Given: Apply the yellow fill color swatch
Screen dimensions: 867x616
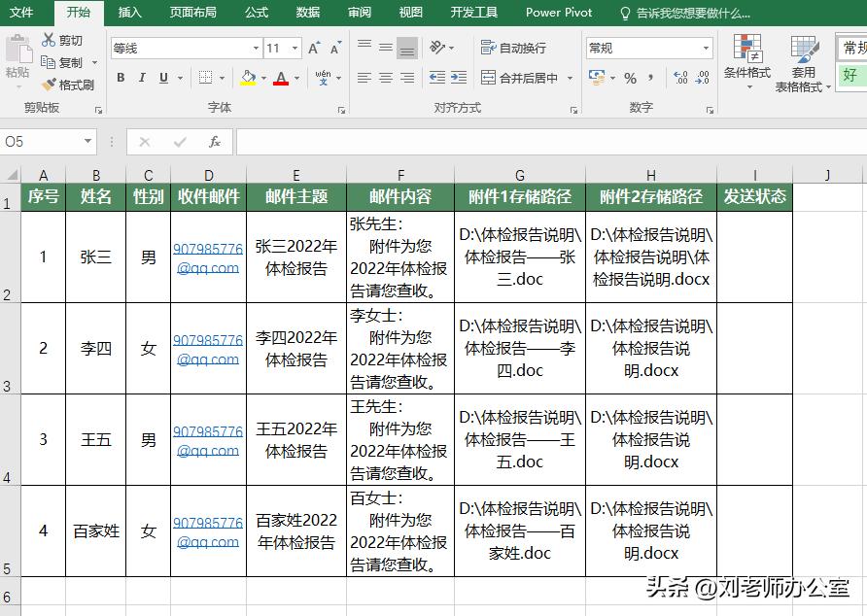Looking at the screenshot, I should [x=248, y=78].
